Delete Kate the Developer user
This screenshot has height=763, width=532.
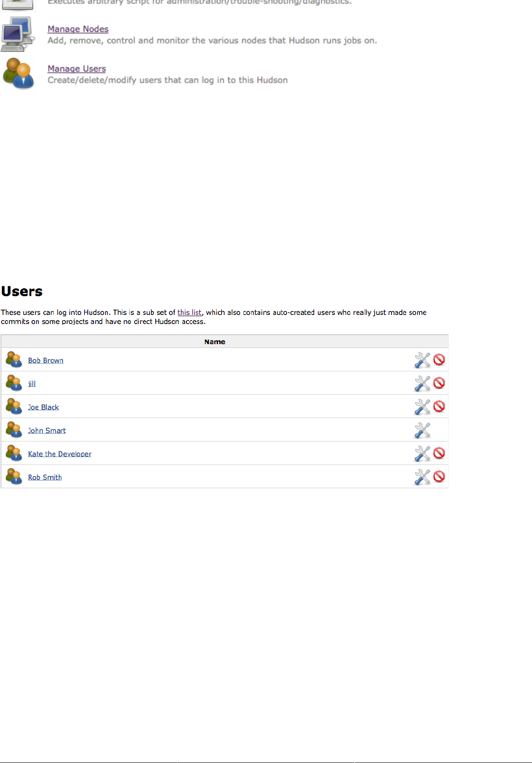click(439, 453)
